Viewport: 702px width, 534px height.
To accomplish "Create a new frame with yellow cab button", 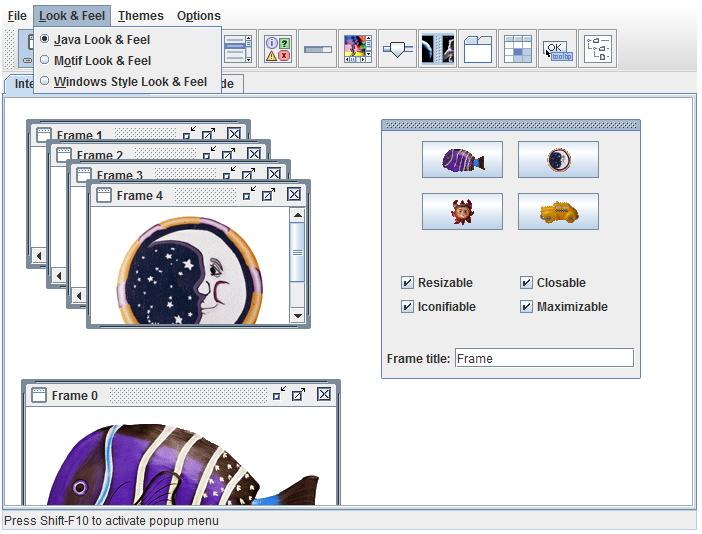I will tap(558, 211).
